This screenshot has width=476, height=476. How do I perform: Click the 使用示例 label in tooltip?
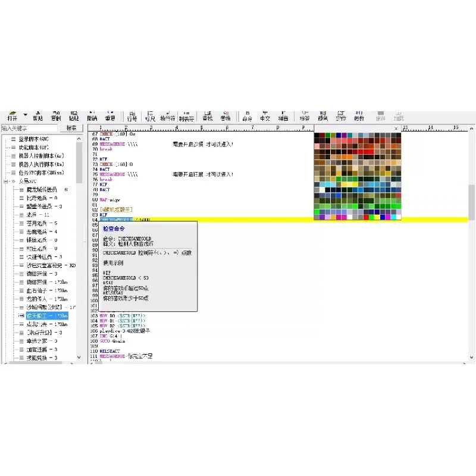[113, 263]
